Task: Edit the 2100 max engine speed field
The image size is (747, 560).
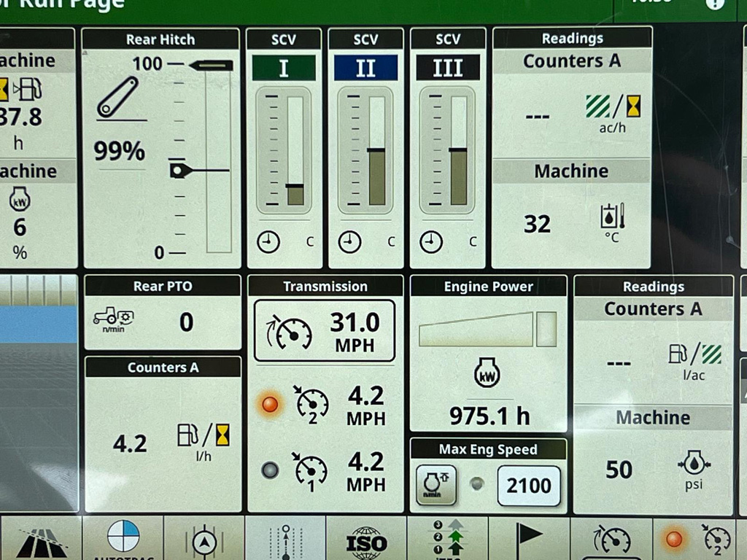Action: [x=529, y=485]
